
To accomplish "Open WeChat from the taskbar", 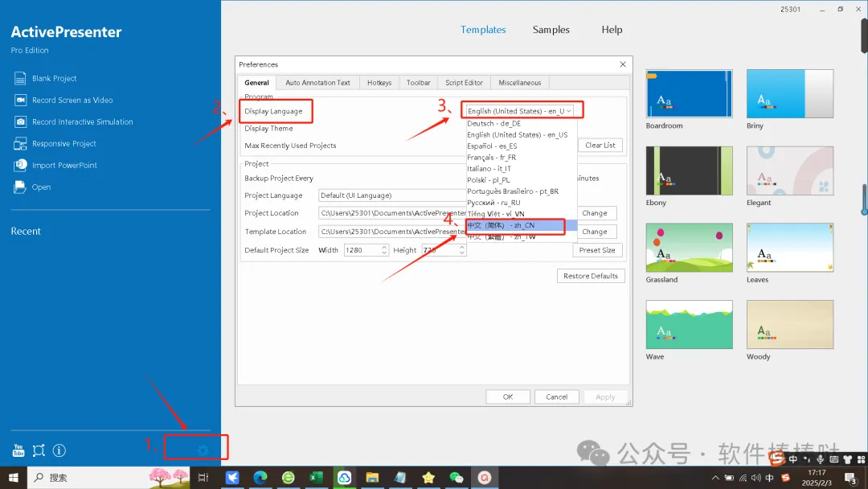I will (457, 478).
